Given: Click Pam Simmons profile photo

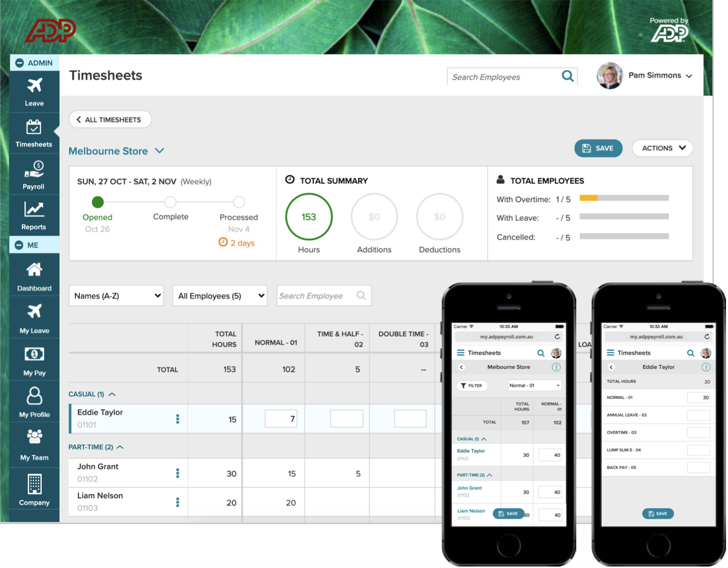Looking at the screenshot, I should 610,76.
